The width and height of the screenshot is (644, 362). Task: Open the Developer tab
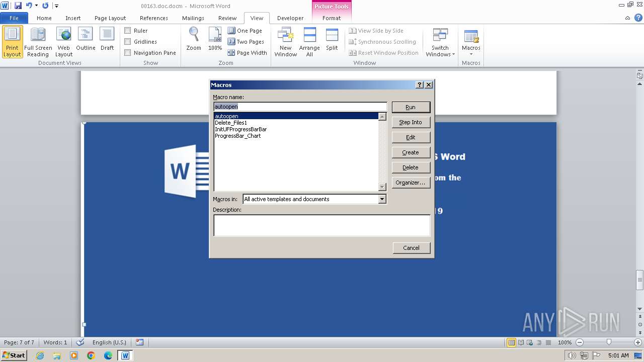pyautogui.click(x=290, y=18)
